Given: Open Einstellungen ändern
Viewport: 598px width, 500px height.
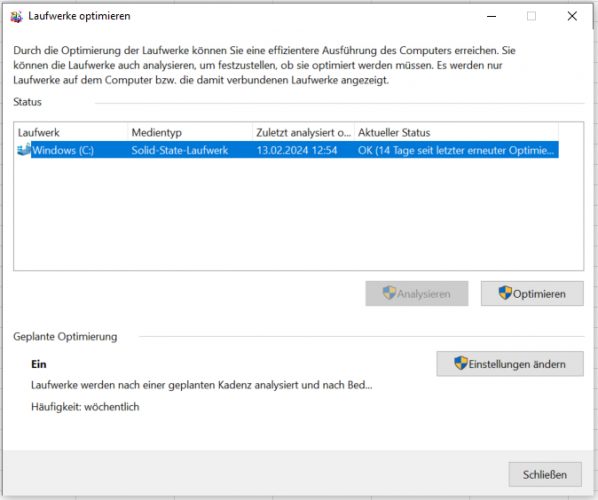Looking at the screenshot, I should coord(510,363).
